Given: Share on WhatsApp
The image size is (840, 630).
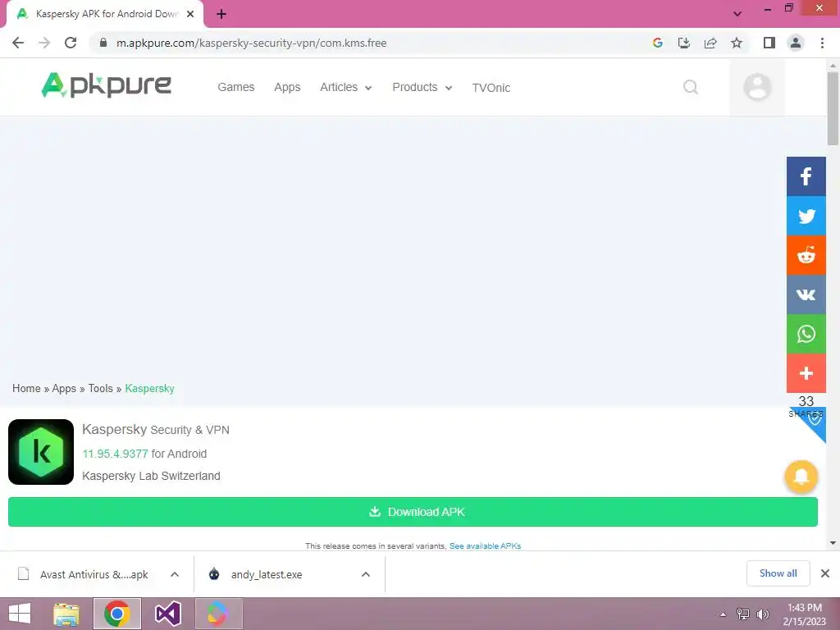Looking at the screenshot, I should click(806, 334).
